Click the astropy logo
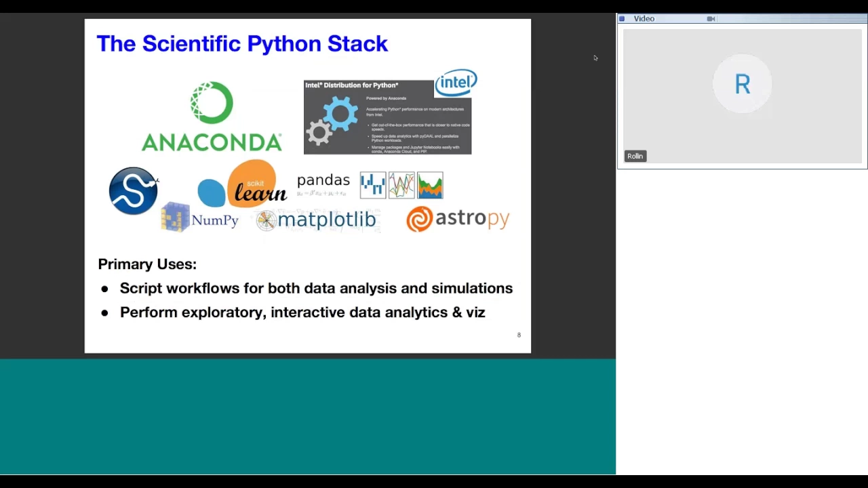The width and height of the screenshot is (868, 488). [458, 219]
